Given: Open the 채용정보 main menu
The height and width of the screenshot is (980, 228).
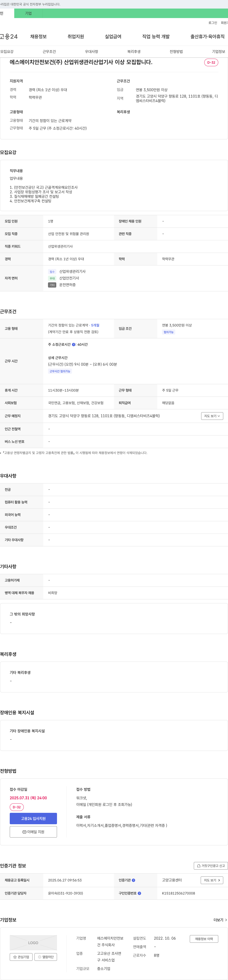Looking at the screenshot, I should (x=38, y=37).
